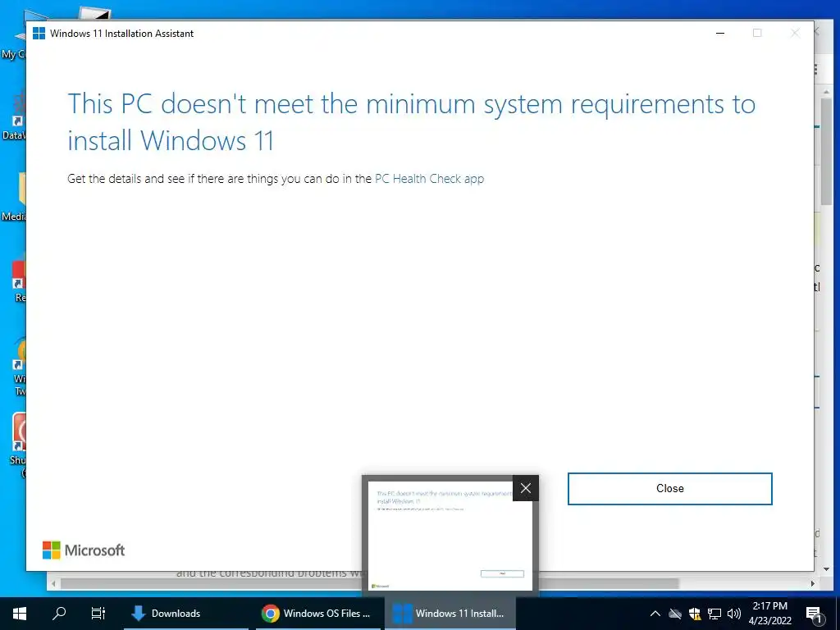Minimize the Windows 11 Installation Assistant window

coord(720,33)
